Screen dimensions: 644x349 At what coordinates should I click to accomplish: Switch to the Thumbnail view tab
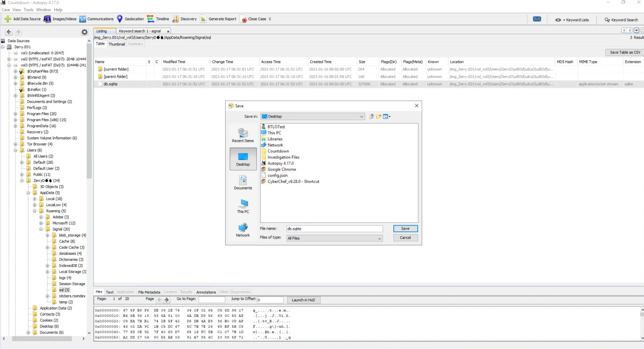coord(117,44)
